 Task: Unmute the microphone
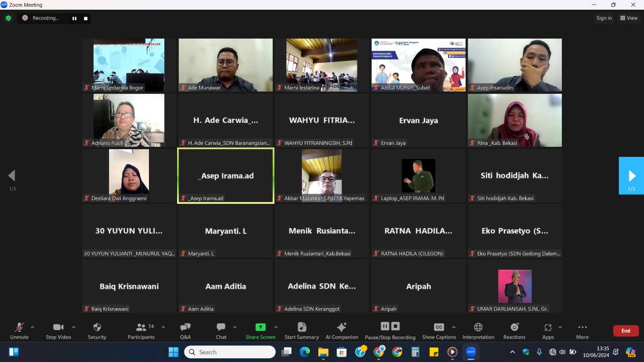(x=19, y=331)
